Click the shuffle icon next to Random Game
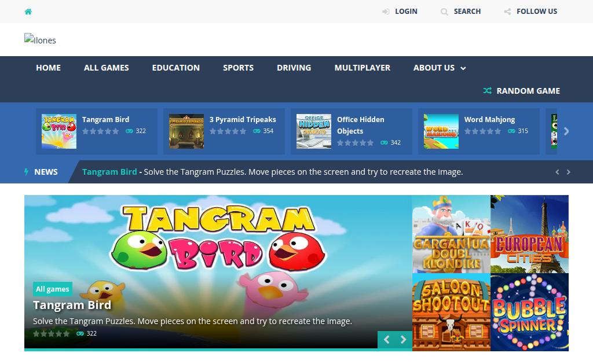This screenshot has height=364, width=593. click(488, 91)
